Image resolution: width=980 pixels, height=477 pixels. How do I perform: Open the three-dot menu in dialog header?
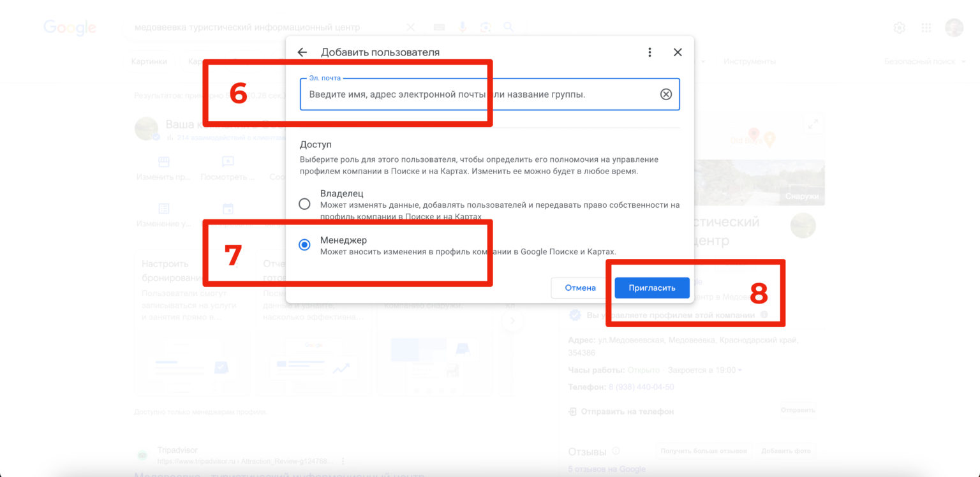pyautogui.click(x=650, y=52)
